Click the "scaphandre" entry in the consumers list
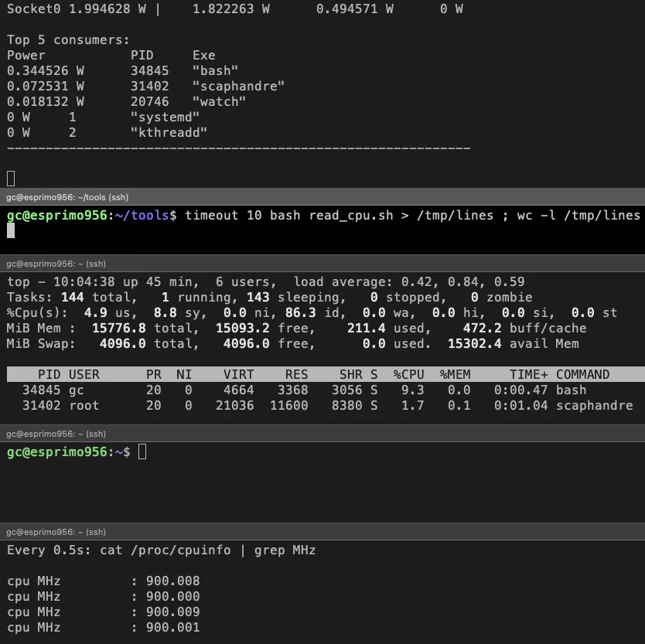The image size is (645, 644). tap(238, 86)
